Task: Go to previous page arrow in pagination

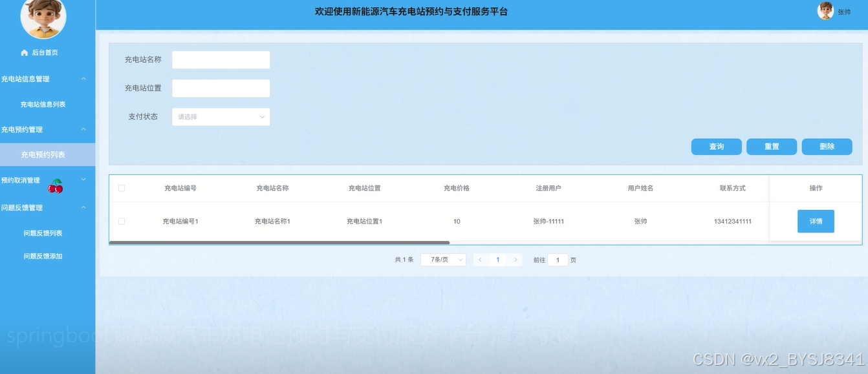Action: (x=480, y=260)
